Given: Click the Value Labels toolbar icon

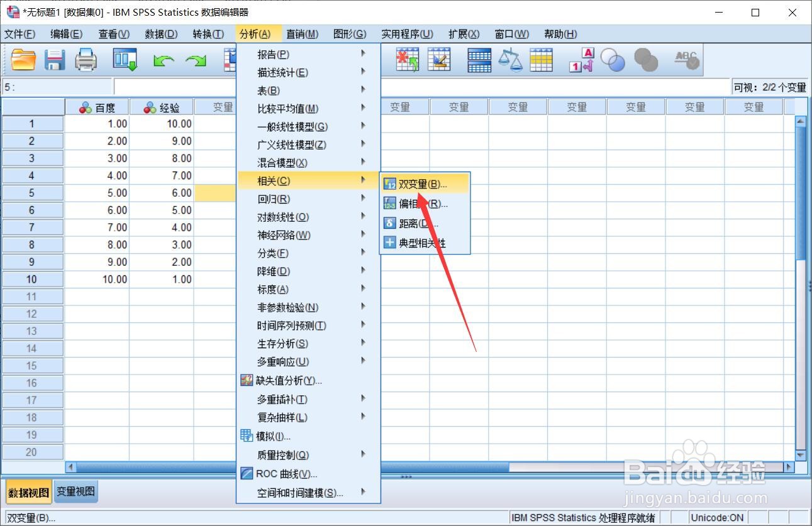Looking at the screenshot, I should click(x=581, y=60).
